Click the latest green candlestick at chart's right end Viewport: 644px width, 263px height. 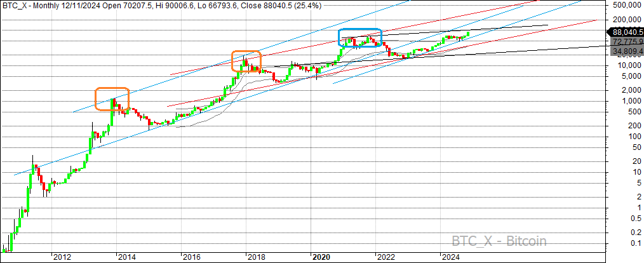[x=468, y=34]
